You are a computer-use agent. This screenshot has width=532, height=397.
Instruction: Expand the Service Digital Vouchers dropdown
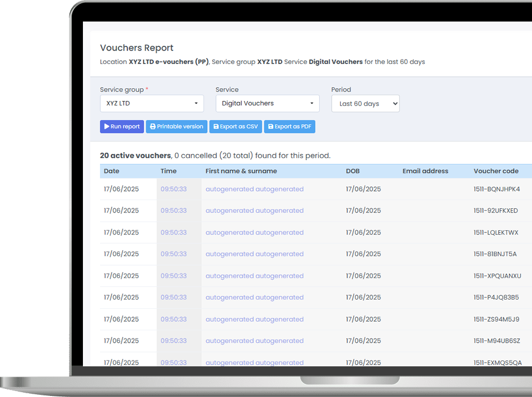267,103
